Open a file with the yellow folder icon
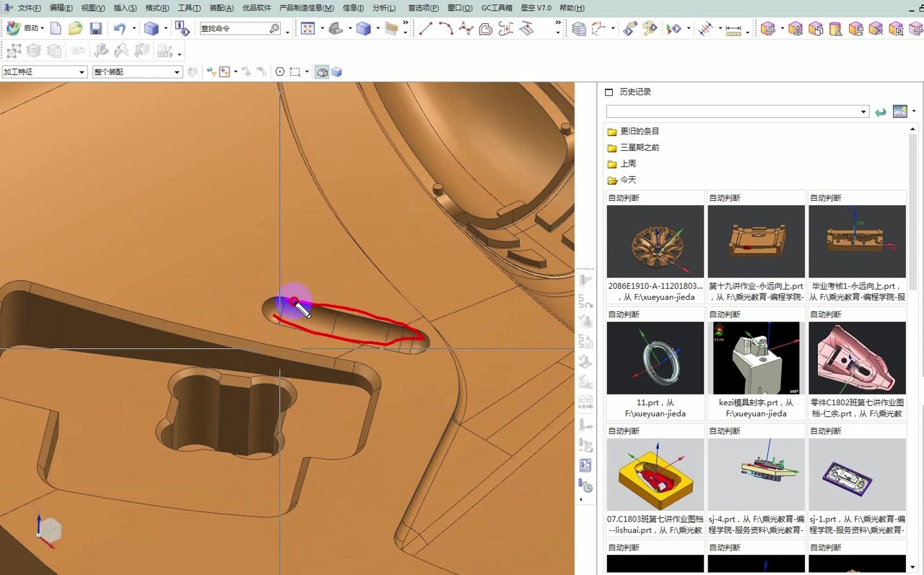Viewport: 924px width, 575px height. [75, 28]
